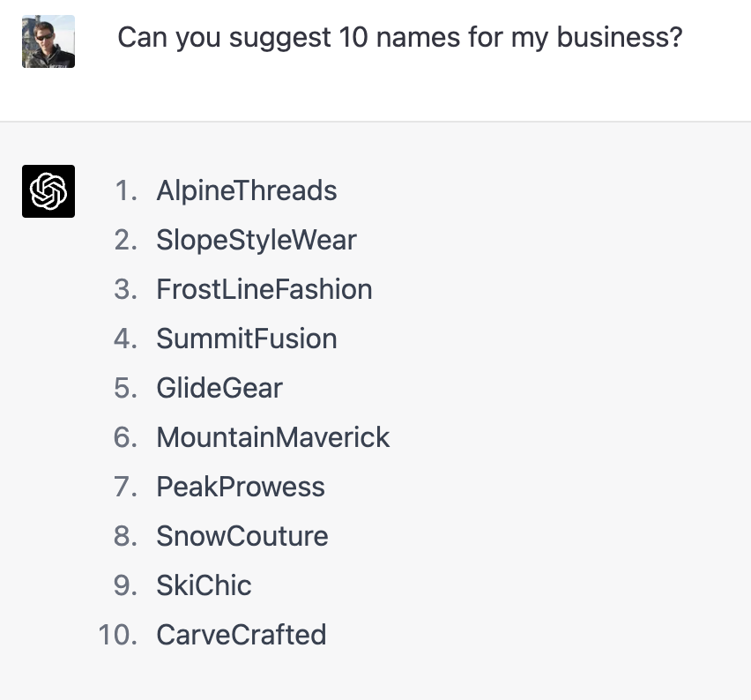Click the AlpineThreads name suggestion
This screenshot has height=700, width=751.
click(x=247, y=190)
